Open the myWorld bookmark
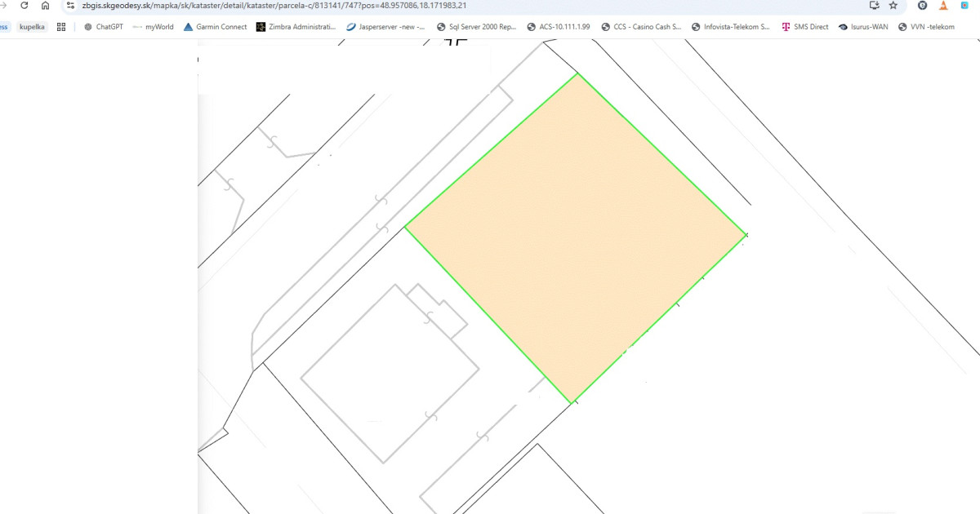This screenshot has width=980, height=514. coord(153,27)
